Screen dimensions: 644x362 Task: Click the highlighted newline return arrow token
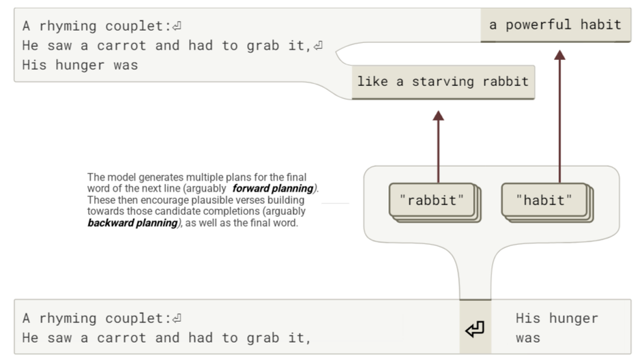[475, 329]
